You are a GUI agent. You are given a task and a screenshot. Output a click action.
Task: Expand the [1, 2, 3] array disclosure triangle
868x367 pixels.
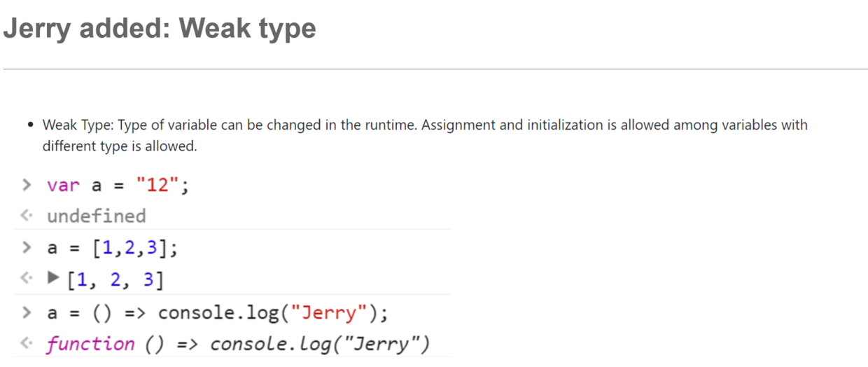point(53,279)
